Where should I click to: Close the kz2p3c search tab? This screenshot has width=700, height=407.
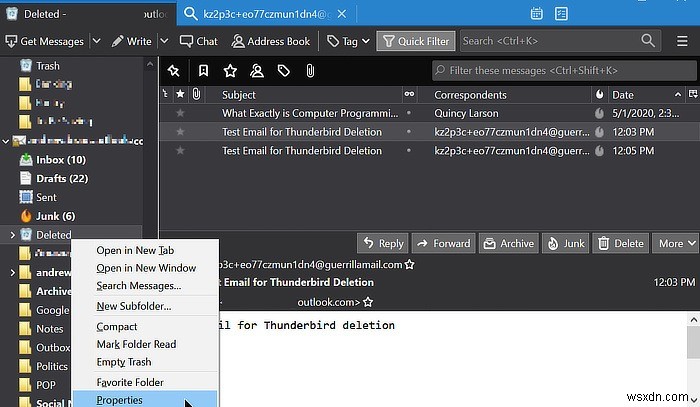click(x=342, y=14)
